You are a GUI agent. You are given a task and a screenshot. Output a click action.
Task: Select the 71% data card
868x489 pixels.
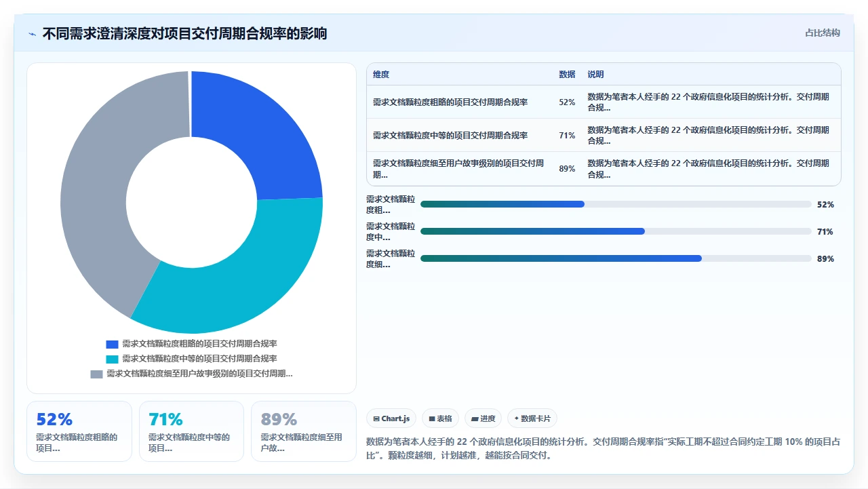pyautogui.click(x=191, y=431)
